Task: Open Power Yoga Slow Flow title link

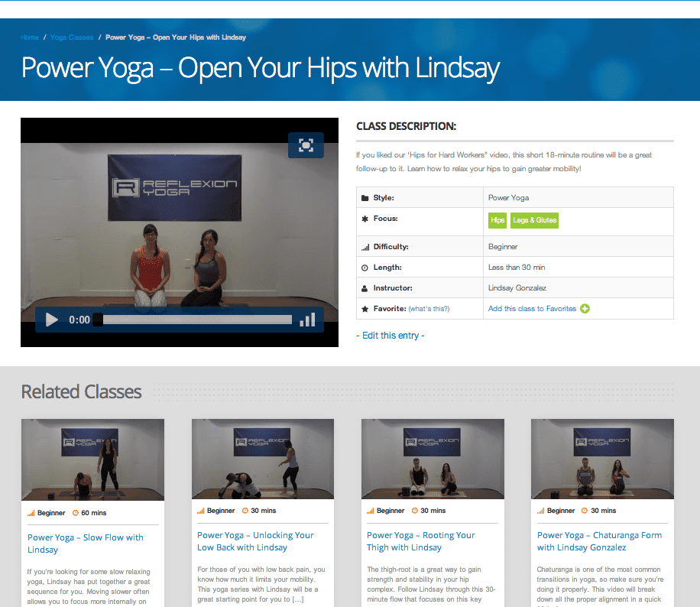Action: [x=86, y=544]
